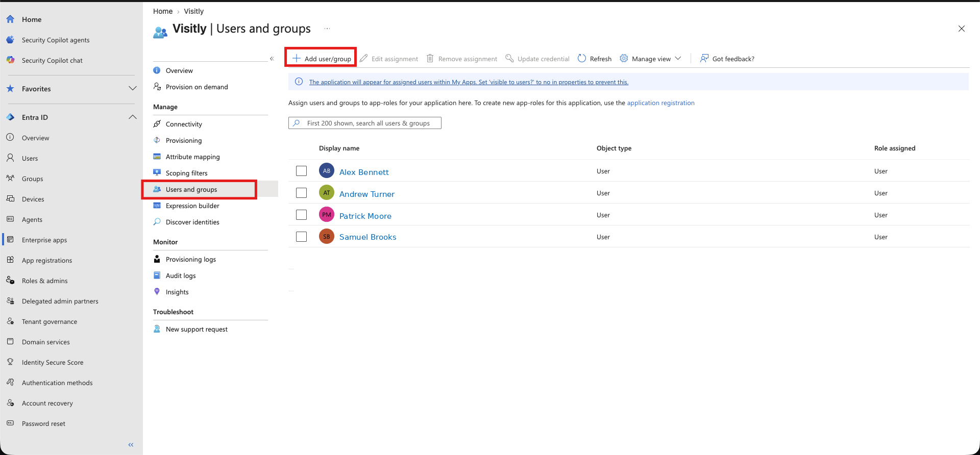The width and height of the screenshot is (980, 455).
Task: Click the Security Copilot agents icon
Action: click(x=10, y=39)
